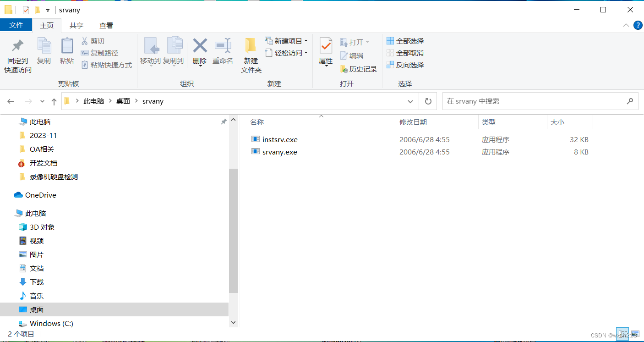
Task: Click the New folder (新建文件夹) icon
Action: point(251,45)
